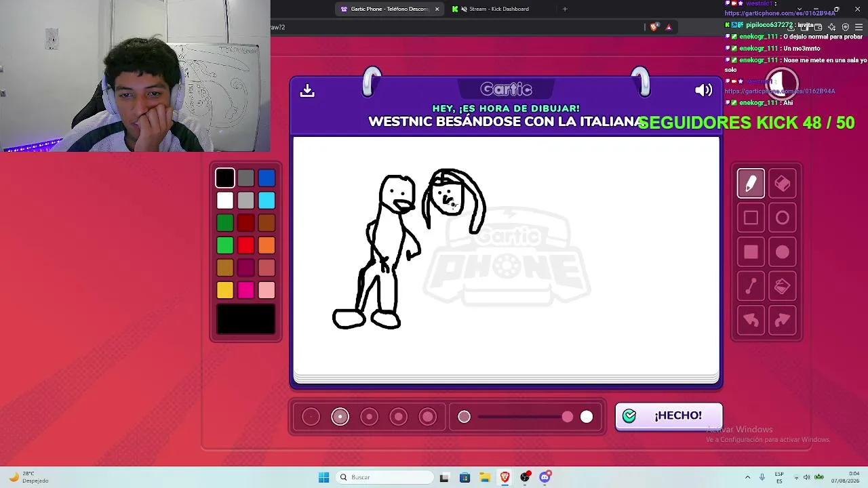Close the Gartic Phone browser tab

437,9
